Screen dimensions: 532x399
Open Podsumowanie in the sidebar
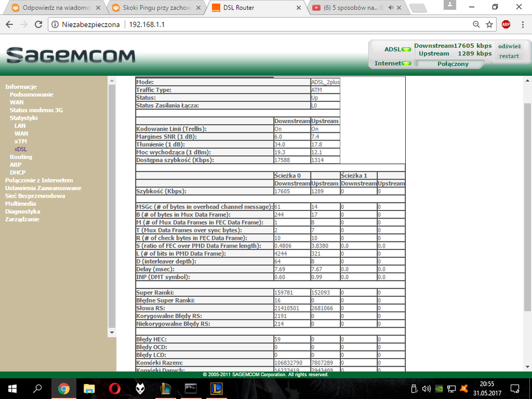31,94
